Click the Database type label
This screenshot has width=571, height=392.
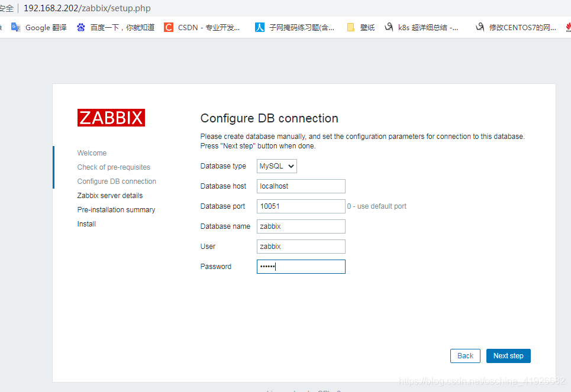pos(223,166)
